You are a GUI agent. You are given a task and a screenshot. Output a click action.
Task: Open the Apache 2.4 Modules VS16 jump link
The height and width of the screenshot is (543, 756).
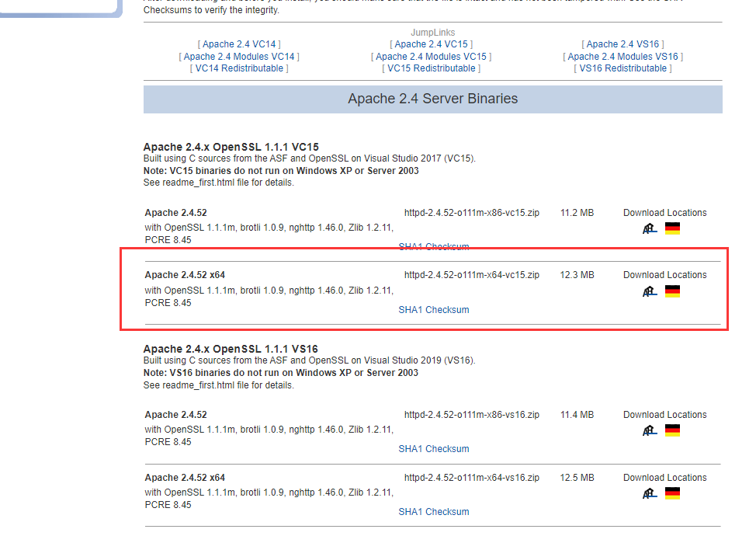623,57
